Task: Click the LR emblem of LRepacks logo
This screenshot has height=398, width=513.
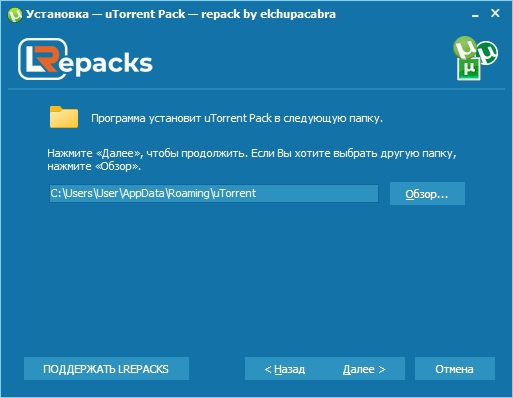Action: pos(43,59)
